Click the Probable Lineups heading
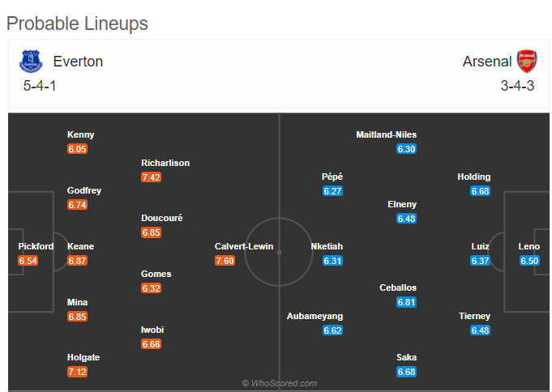 pyautogui.click(x=77, y=23)
